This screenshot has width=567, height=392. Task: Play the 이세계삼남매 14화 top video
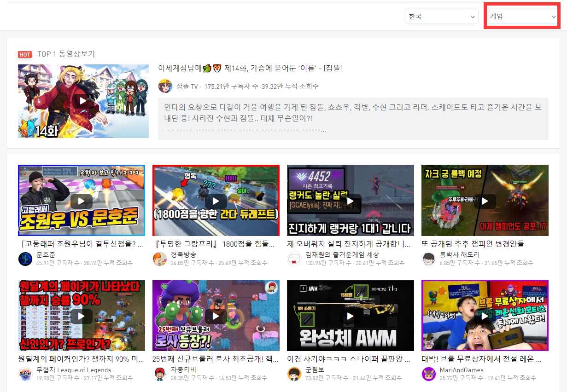(83, 101)
